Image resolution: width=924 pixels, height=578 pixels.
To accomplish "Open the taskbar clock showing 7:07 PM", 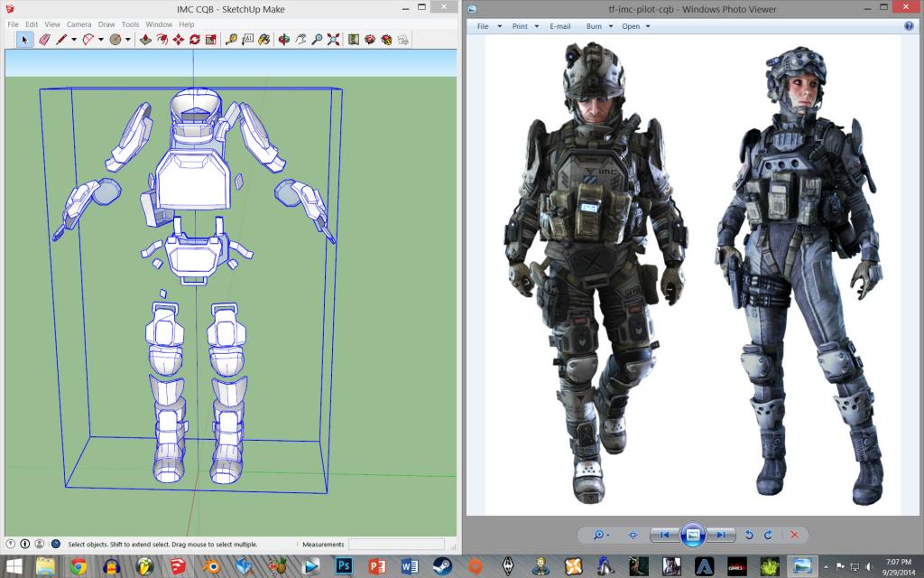I will pos(898,567).
